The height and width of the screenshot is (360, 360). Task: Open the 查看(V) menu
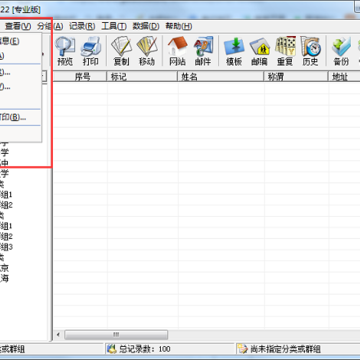pyautogui.click(x=18, y=26)
